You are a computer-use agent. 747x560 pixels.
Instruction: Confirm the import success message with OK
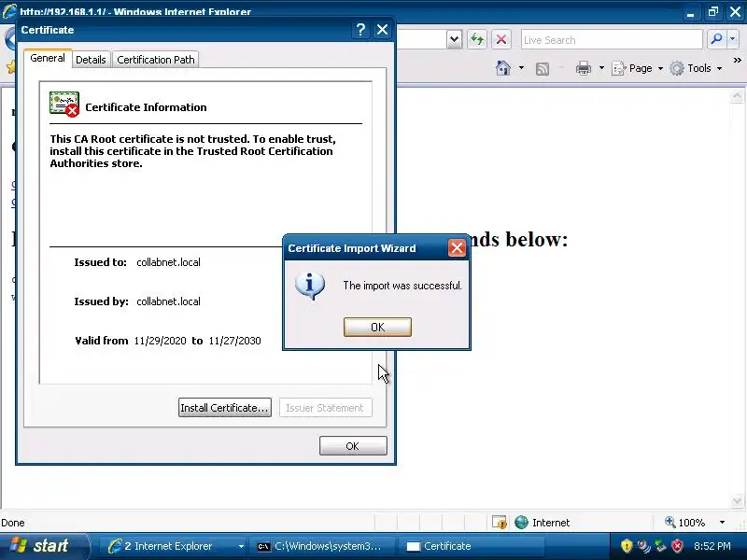(377, 328)
